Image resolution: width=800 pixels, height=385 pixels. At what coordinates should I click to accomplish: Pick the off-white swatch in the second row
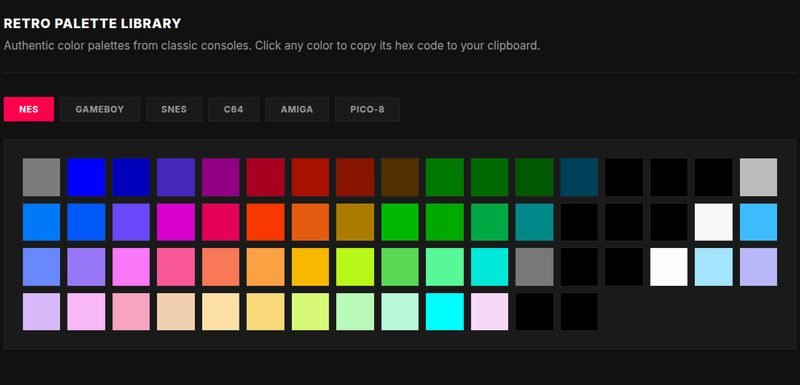coord(714,222)
